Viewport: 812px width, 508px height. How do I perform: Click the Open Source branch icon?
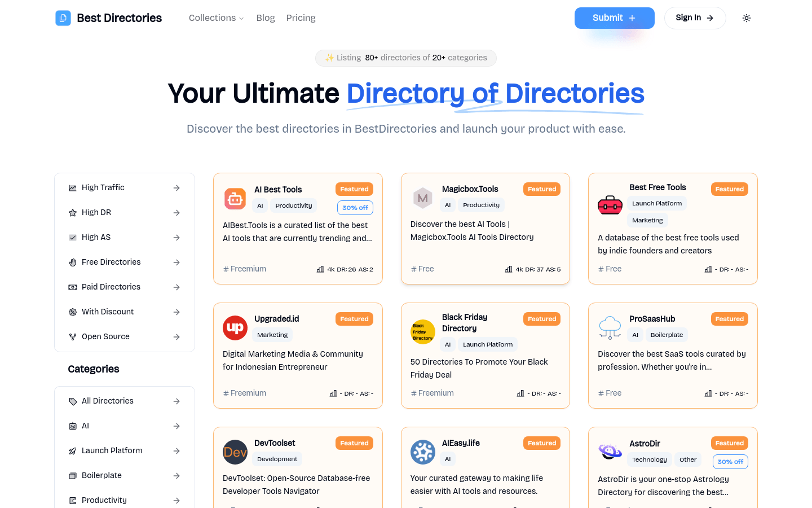point(73,336)
